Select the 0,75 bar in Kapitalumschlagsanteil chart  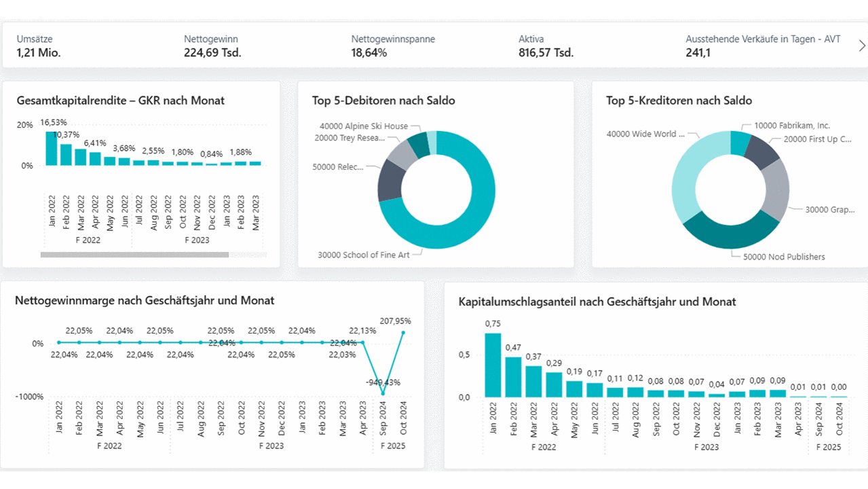tap(493, 365)
